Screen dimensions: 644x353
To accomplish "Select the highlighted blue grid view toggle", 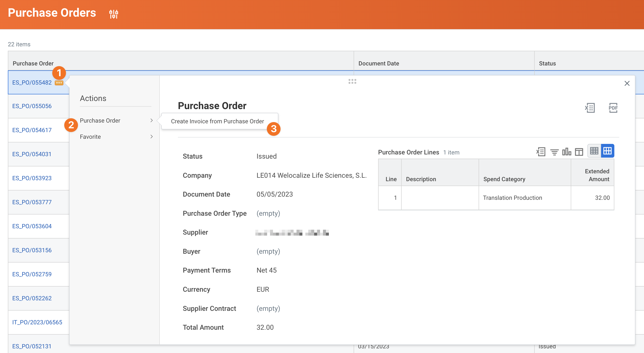I will click(607, 151).
